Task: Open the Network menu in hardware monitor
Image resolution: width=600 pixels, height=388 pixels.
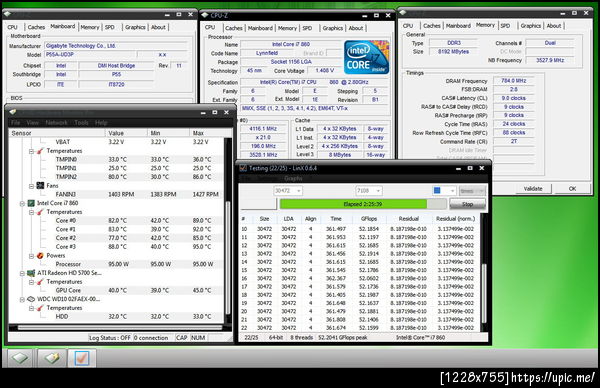Action: [56, 122]
